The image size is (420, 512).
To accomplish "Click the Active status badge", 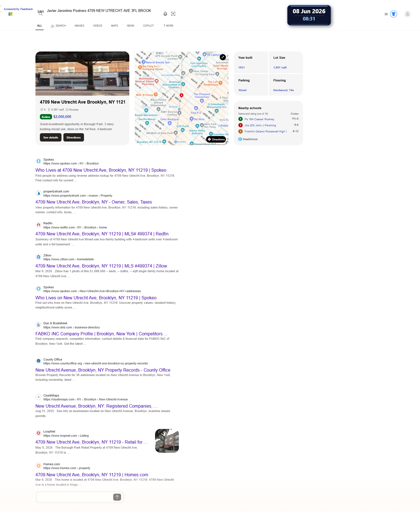I will 46,117.
